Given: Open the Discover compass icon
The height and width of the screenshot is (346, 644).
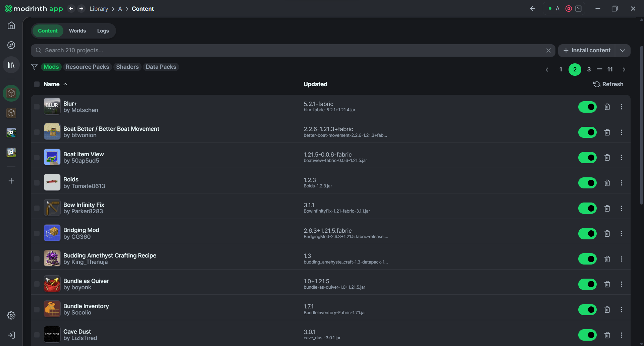Looking at the screenshot, I should [11, 45].
